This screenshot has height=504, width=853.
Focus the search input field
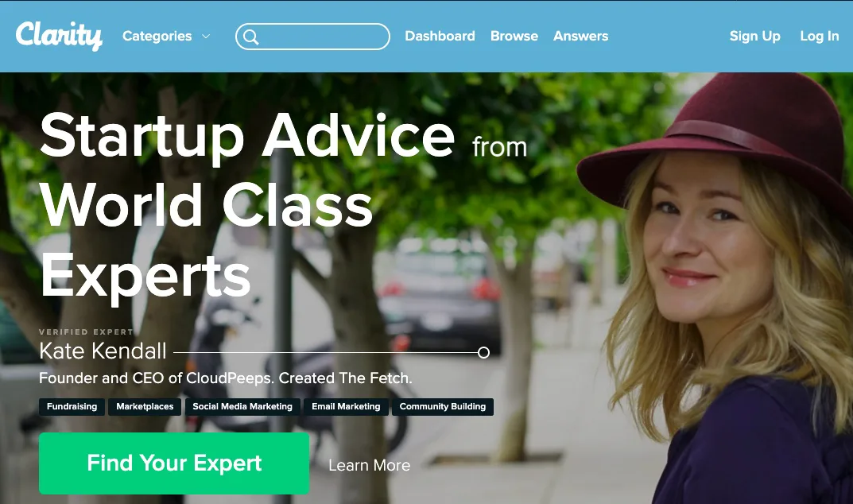pos(312,37)
